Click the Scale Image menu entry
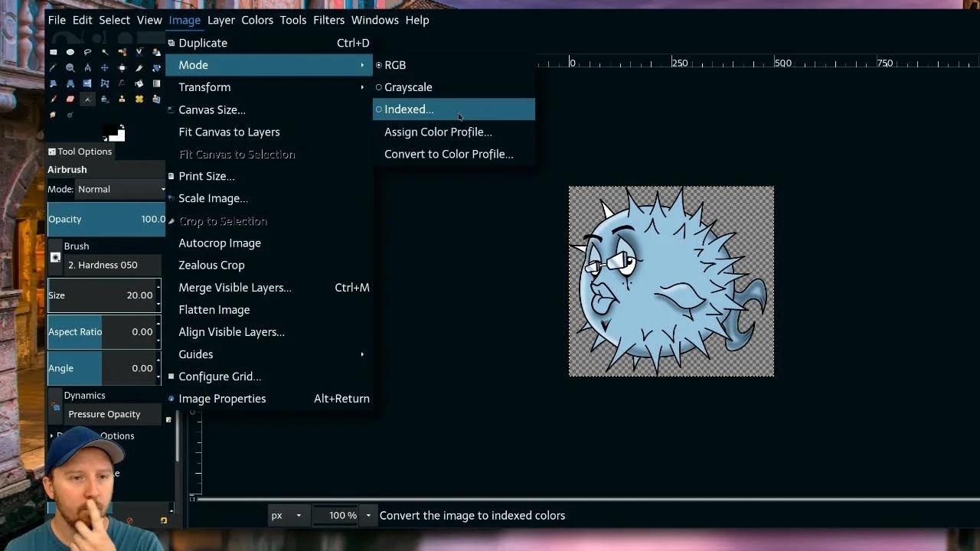Image resolution: width=980 pixels, height=551 pixels. pyautogui.click(x=213, y=198)
